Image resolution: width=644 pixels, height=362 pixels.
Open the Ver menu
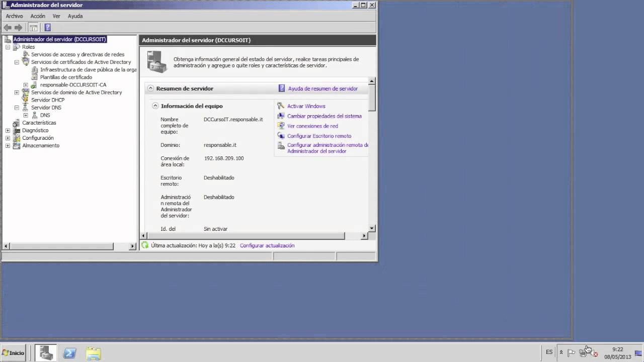tap(56, 16)
